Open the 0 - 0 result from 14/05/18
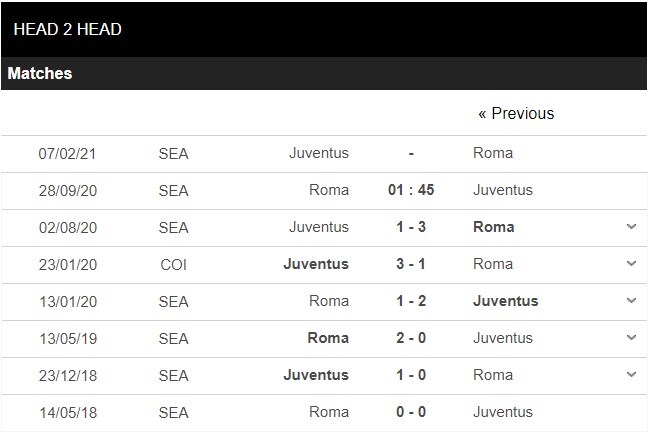This screenshot has width=652, height=435. (x=411, y=412)
